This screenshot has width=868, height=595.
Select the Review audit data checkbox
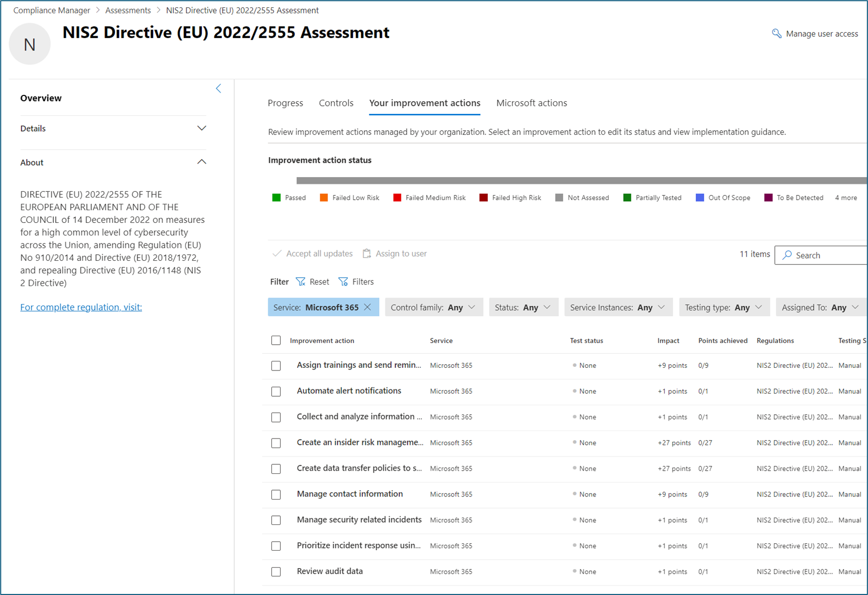tap(276, 572)
